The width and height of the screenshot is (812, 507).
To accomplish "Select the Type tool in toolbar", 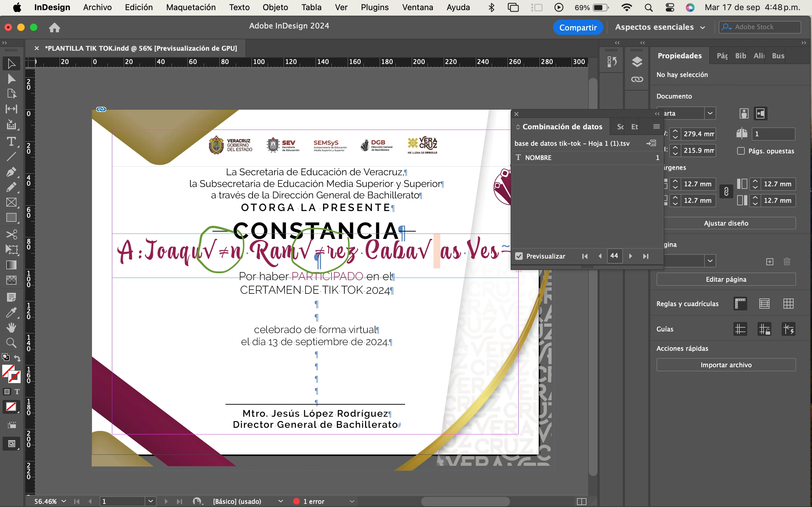I will (x=11, y=142).
